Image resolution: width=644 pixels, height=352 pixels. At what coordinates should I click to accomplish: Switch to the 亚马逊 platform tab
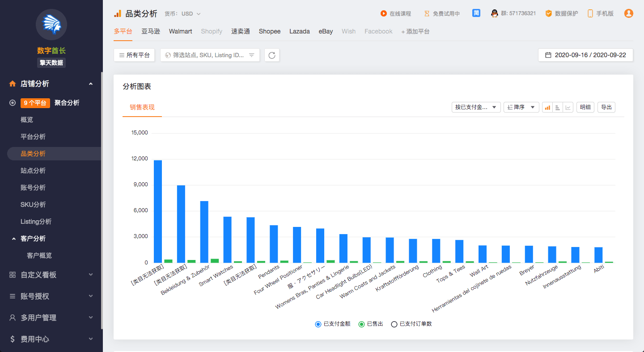(x=151, y=31)
